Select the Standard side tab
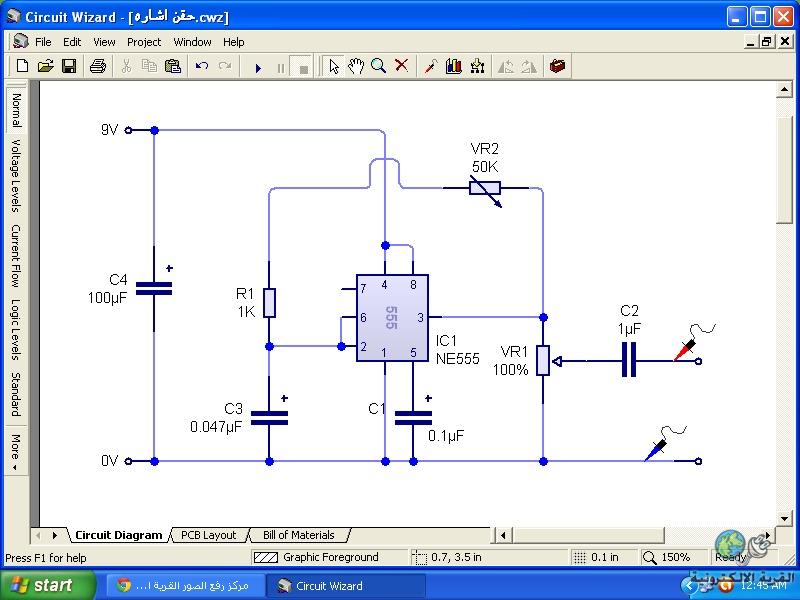Image resolution: width=800 pixels, height=600 pixels. [x=16, y=394]
